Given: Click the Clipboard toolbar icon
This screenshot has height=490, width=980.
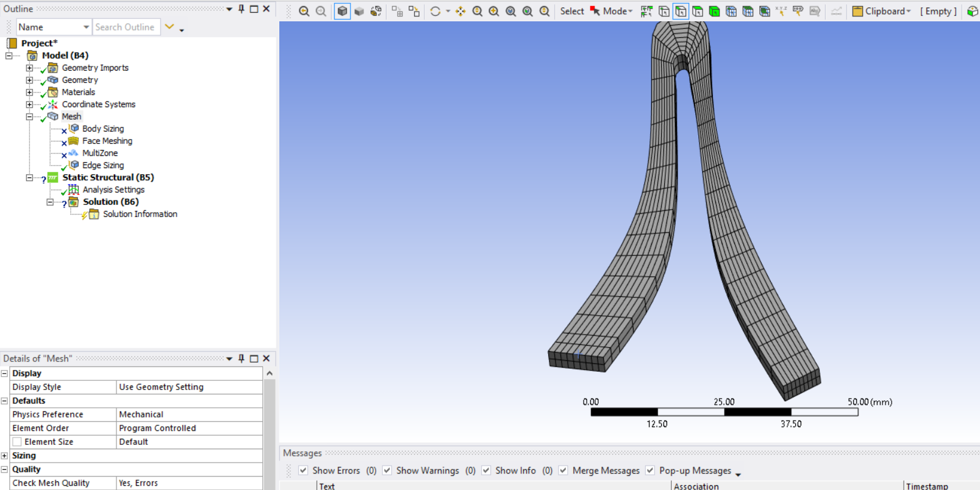Looking at the screenshot, I should 857,11.
